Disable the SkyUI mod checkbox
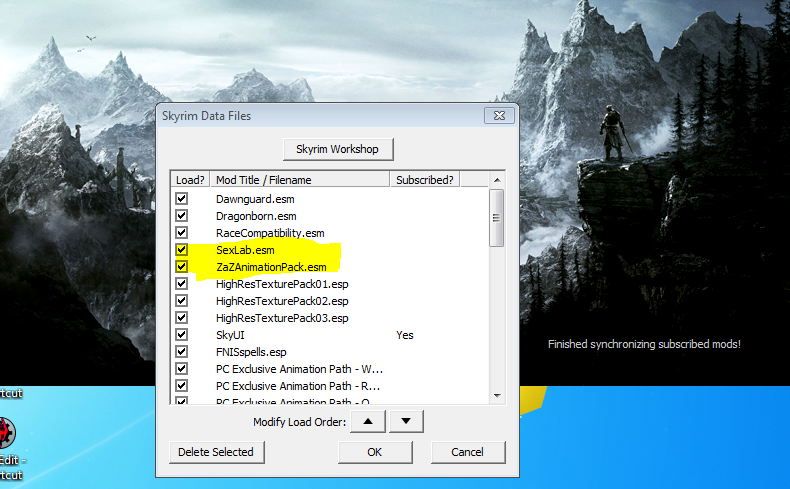Screen dimensions: 790x489 (x=181, y=335)
